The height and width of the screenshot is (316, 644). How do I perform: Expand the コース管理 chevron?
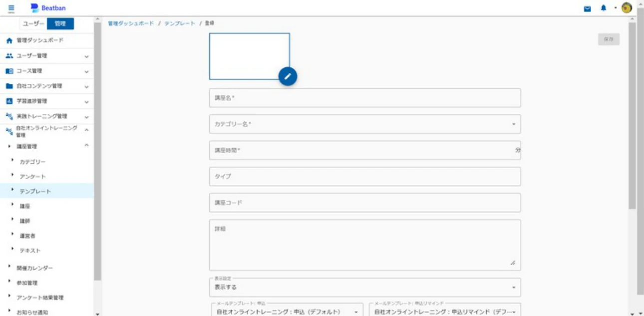pyautogui.click(x=86, y=71)
